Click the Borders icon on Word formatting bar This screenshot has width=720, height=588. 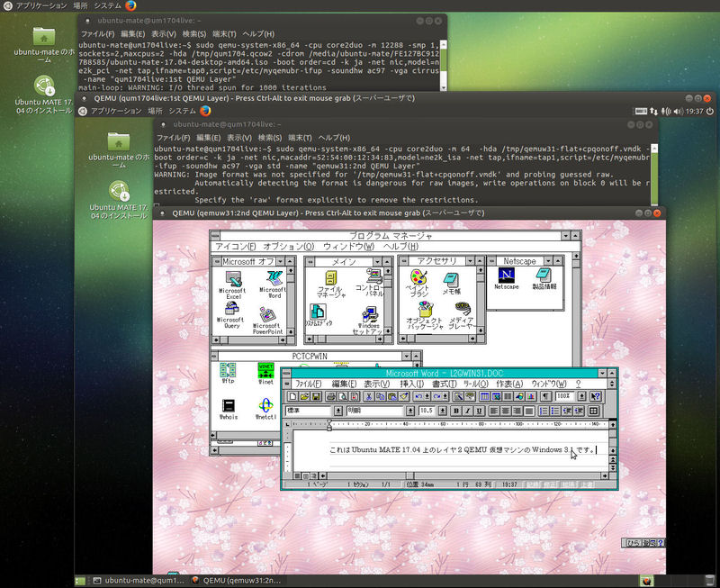coord(594,412)
